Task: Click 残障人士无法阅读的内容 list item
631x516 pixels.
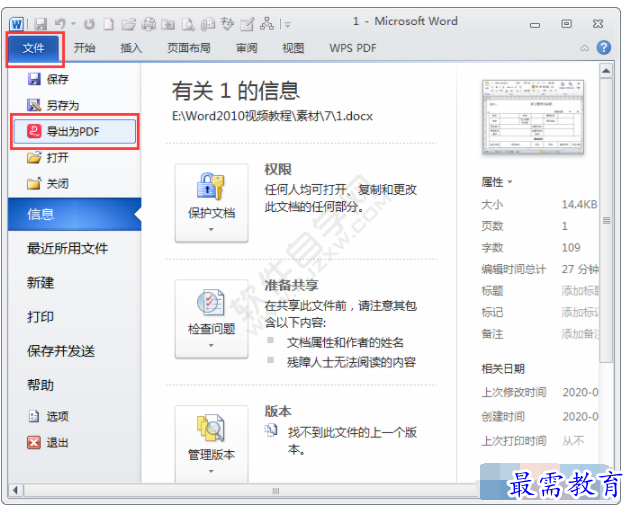Action: coord(351,362)
